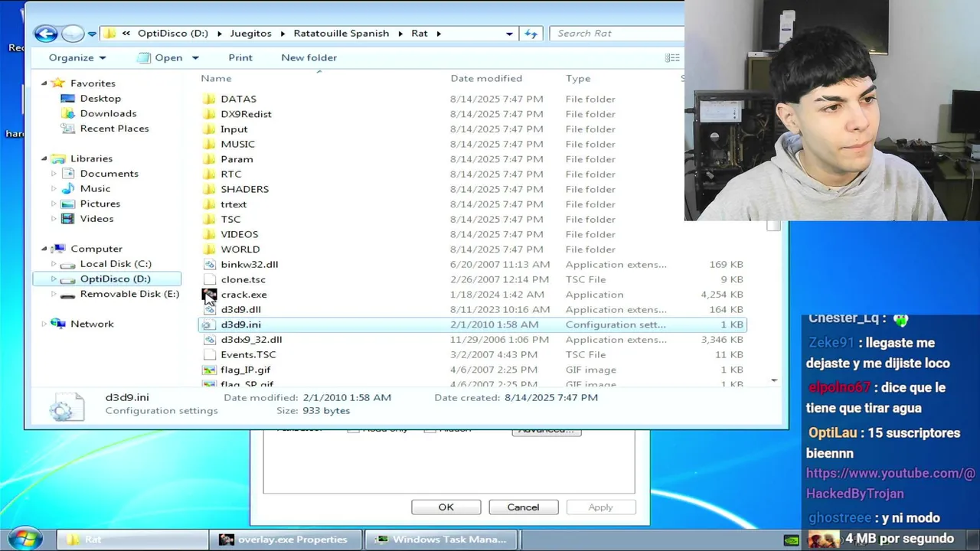Select the TSC folder icon

[x=210, y=219]
